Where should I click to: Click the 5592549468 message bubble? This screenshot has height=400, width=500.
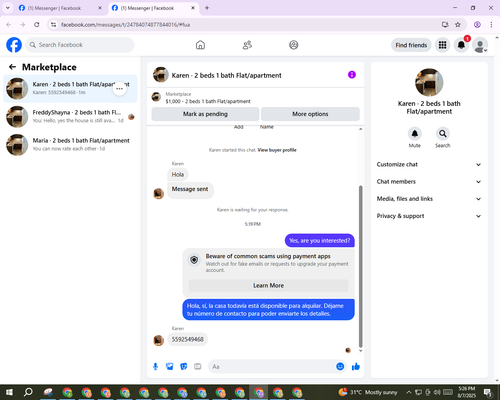[x=187, y=339]
